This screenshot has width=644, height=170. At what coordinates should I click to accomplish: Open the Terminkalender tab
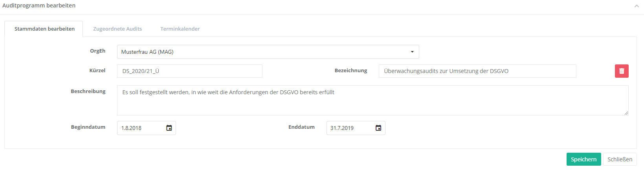click(180, 29)
